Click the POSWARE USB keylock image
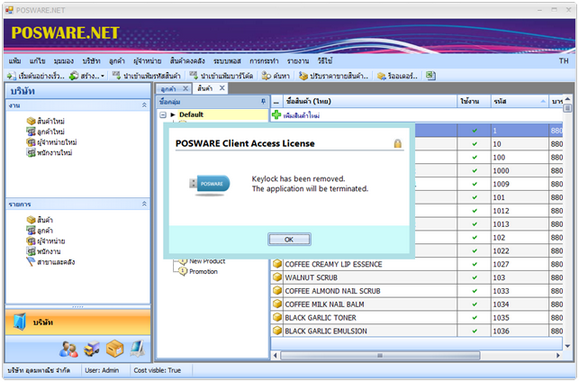The image size is (579, 382). coord(210,185)
